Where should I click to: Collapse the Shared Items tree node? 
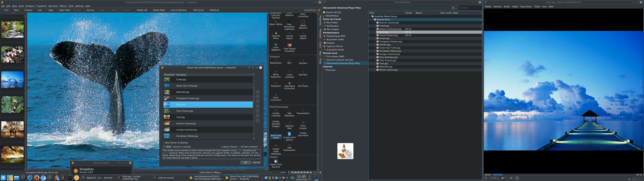372,19
